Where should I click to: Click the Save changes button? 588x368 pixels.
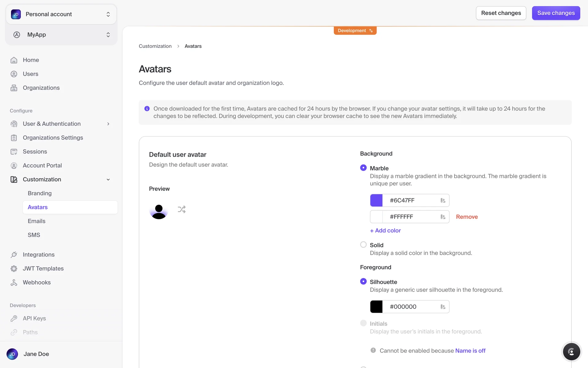point(556,13)
